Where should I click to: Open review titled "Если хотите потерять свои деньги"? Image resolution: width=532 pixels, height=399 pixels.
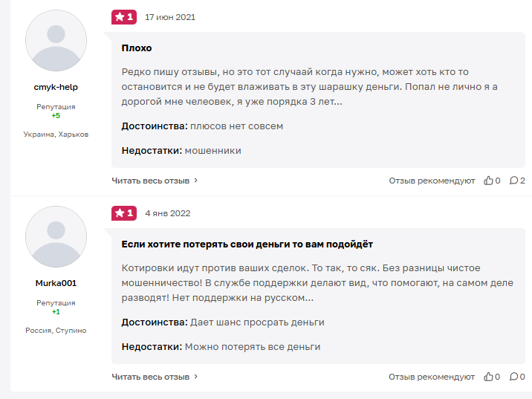[247, 244]
